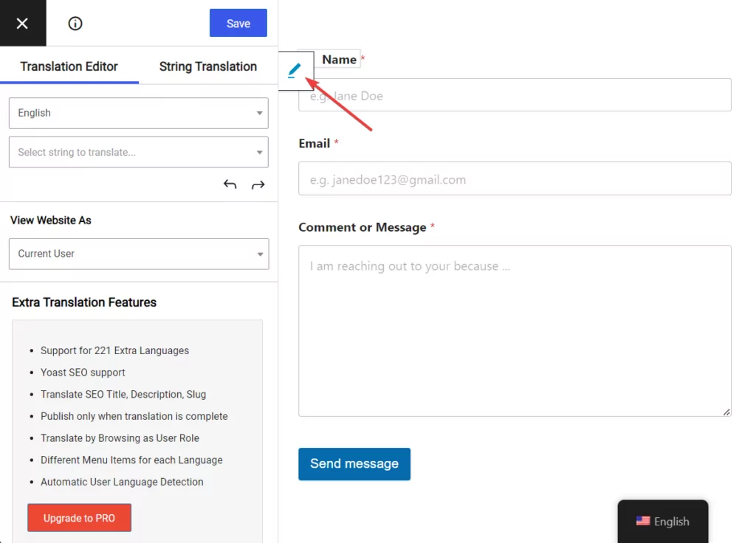Click the View Website As heading
Viewport: 756px width, 543px height.
click(x=51, y=220)
